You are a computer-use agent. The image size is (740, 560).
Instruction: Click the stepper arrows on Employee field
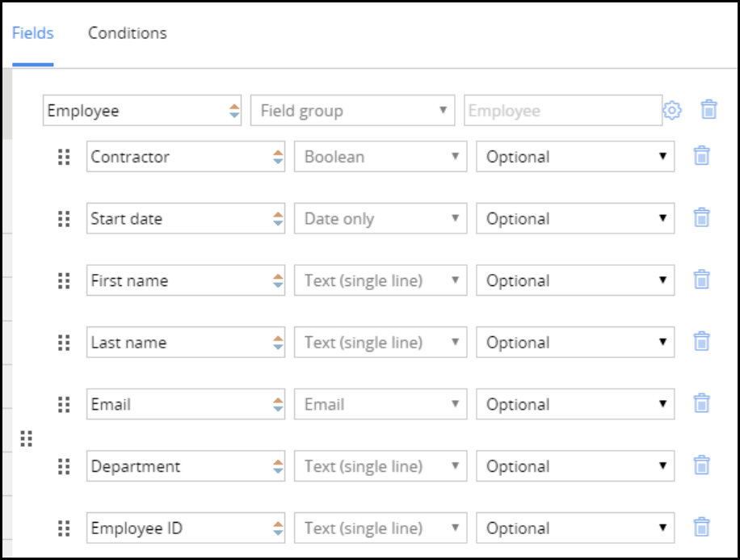point(234,111)
